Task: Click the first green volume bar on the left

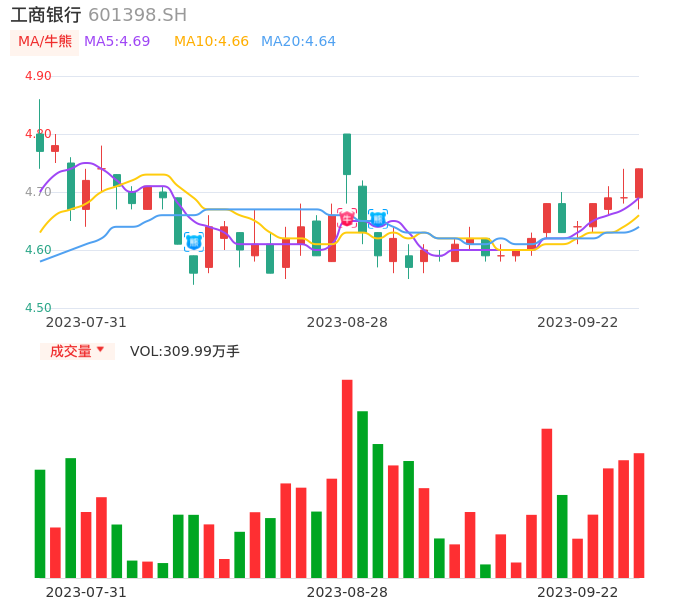Action: pos(40,524)
